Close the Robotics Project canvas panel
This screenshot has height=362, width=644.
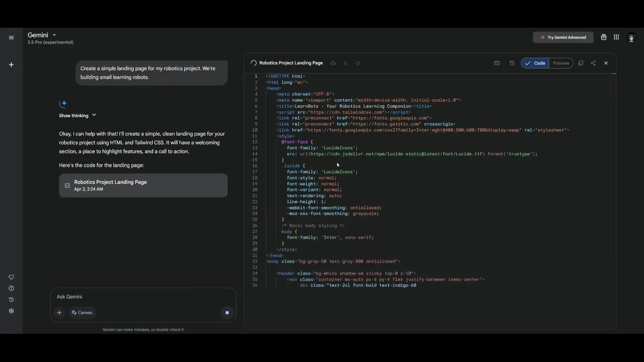(606, 63)
